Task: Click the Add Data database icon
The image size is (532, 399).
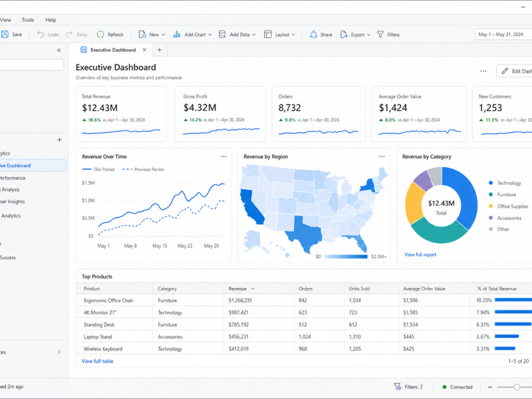Action: pos(222,35)
